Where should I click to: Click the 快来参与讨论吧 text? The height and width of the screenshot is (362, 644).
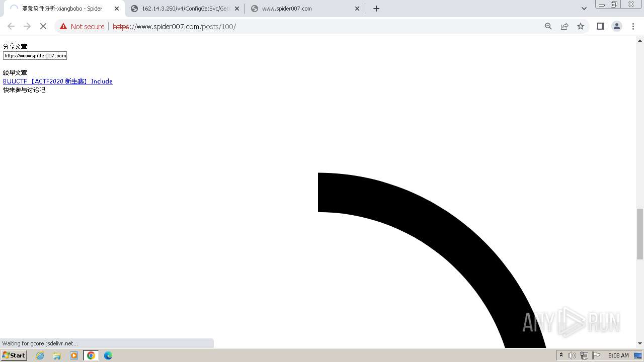pyautogui.click(x=24, y=90)
